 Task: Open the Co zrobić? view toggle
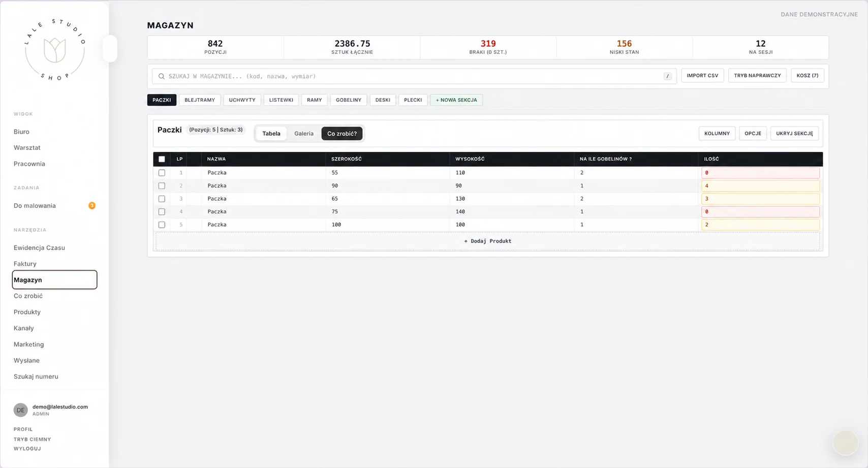pos(342,134)
